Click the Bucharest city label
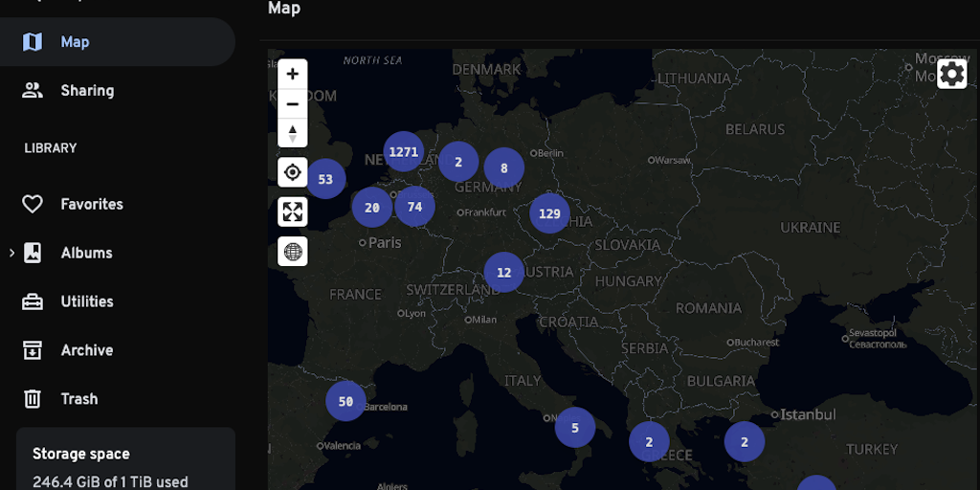This screenshot has width=980, height=490. pos(757,342)
